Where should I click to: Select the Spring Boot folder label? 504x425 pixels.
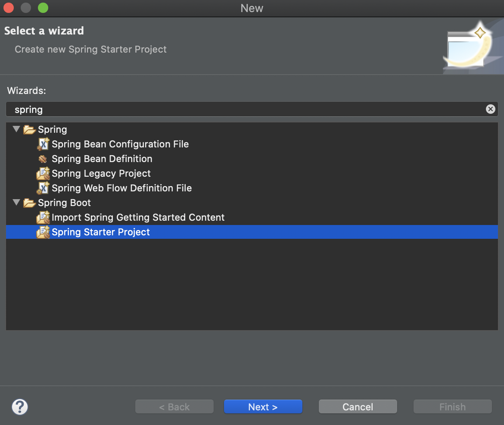click(64, 203)
